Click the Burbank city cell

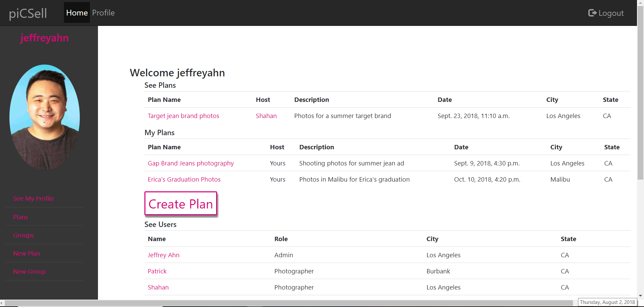coord(438,271)
